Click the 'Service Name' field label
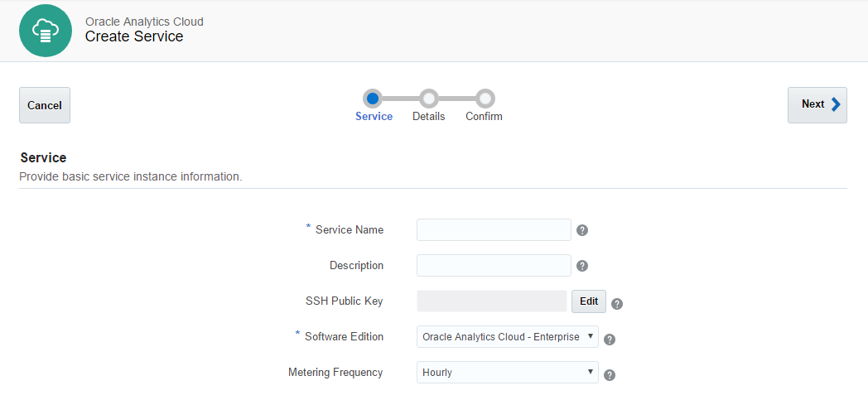 point(350,229)
